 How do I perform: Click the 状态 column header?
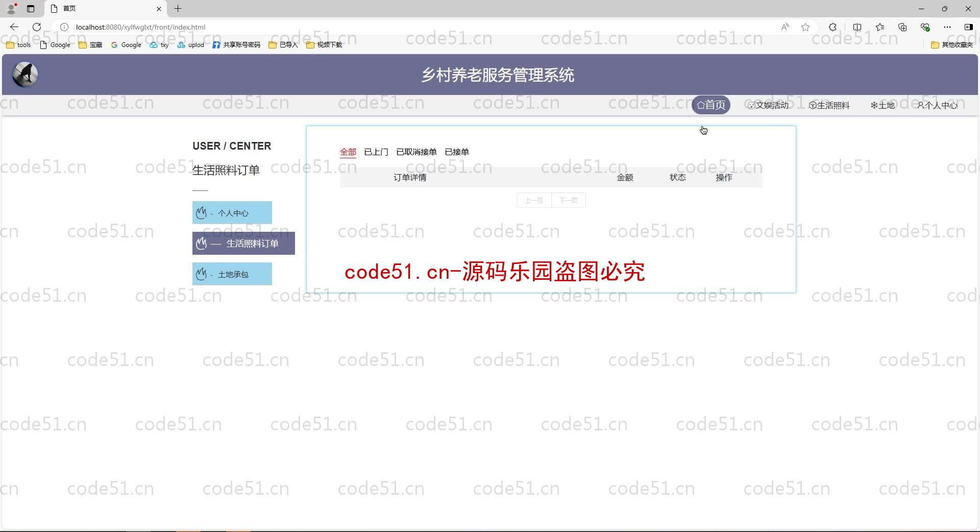point(678,178)
